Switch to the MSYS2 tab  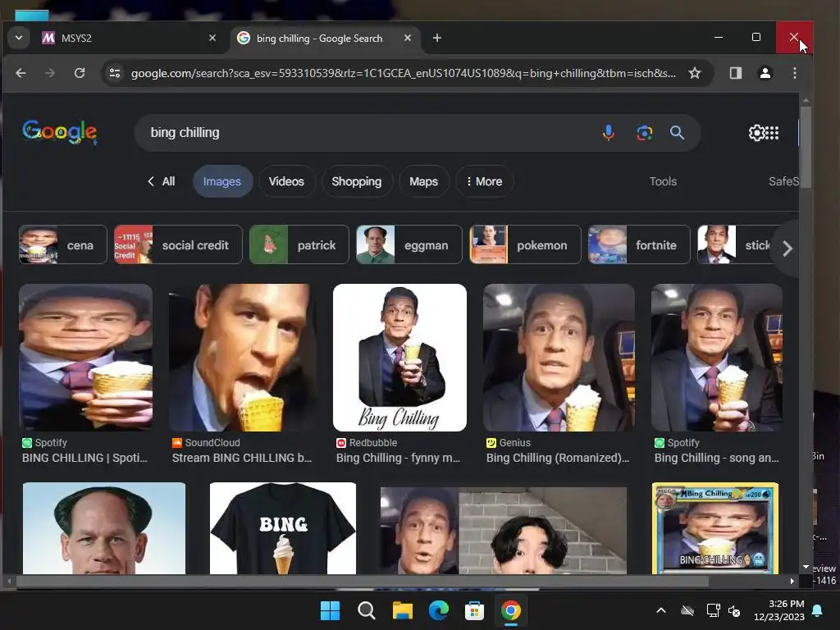pos(129,38)
